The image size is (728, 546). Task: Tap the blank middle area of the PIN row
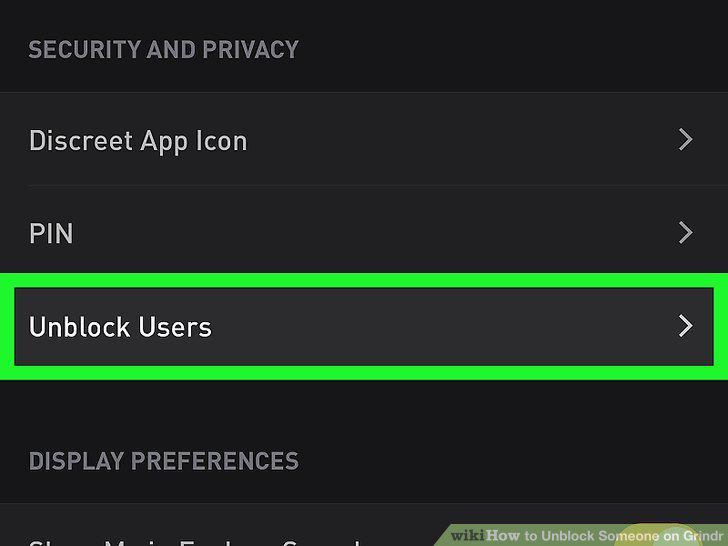pos(371,233)
